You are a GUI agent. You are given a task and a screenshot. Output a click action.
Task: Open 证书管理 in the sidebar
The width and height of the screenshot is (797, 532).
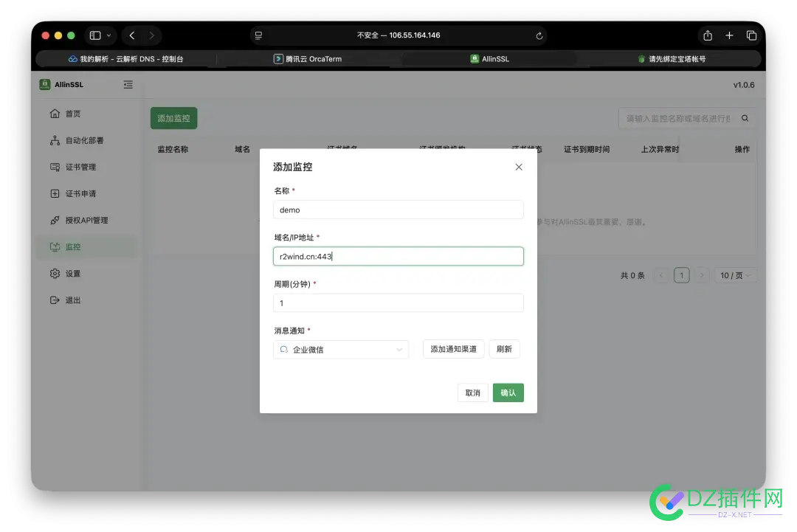[x=86, y=167]
